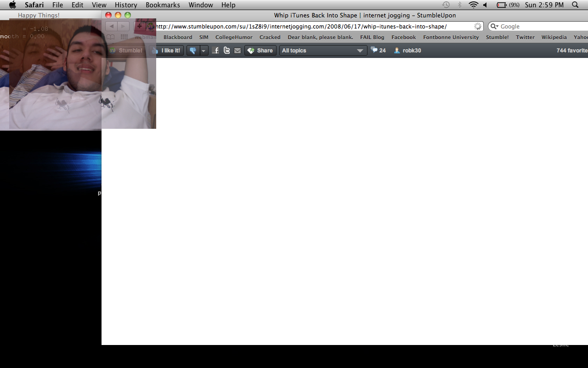
Task: Share page via Twitter bird icon
Action: pos(226,51)
